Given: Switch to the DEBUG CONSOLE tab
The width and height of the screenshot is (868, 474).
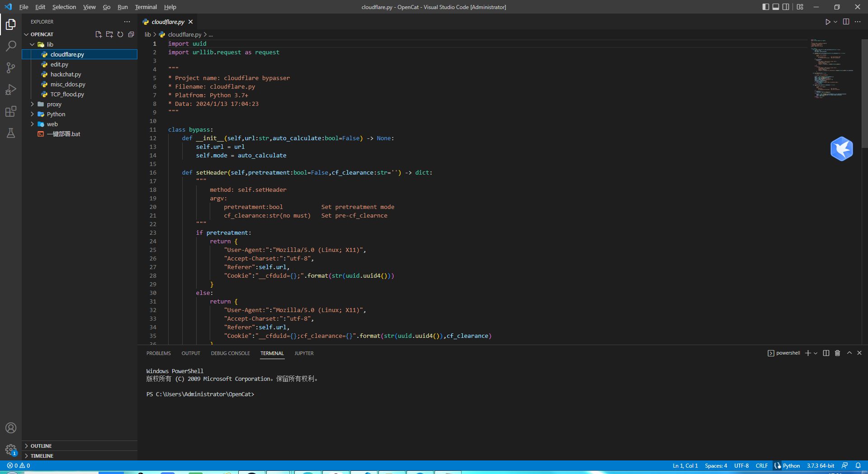Looking at the screenshot, I should click(230, 353).
